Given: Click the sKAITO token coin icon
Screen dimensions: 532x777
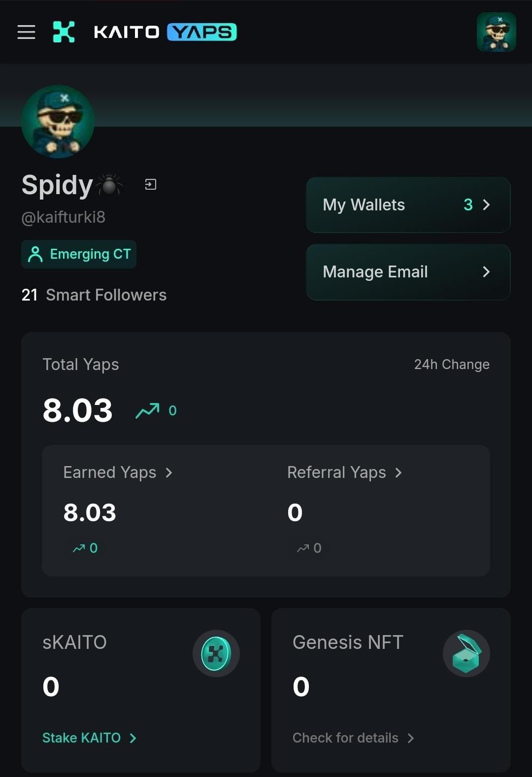Looking at the screenshot, I should click(x=216, y=654).
